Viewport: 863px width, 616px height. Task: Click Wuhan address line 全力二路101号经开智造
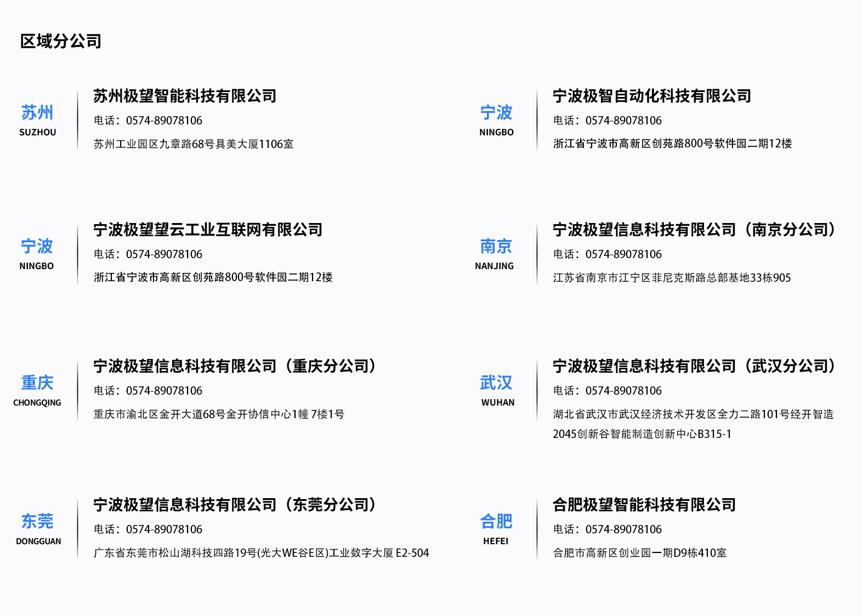[693, 414]
